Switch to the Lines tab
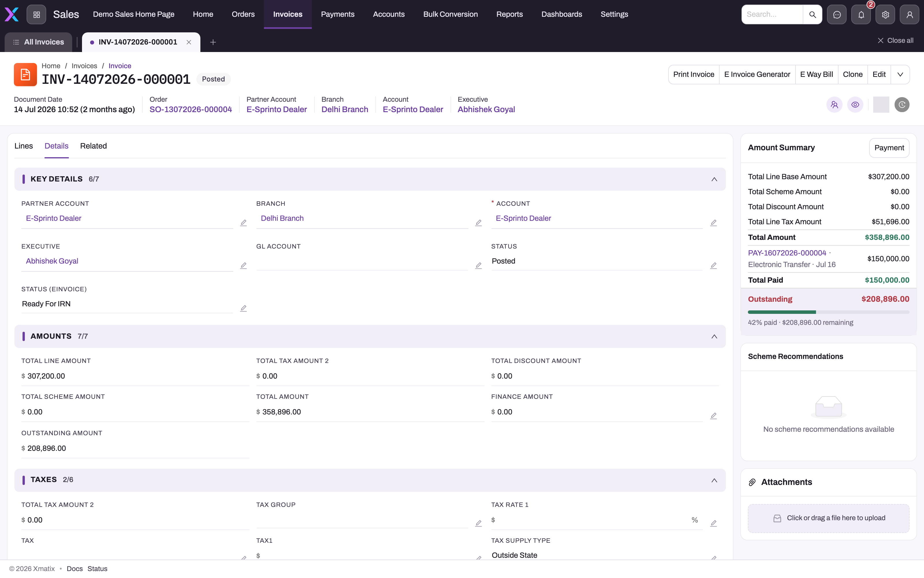 [x=24, y=146]
